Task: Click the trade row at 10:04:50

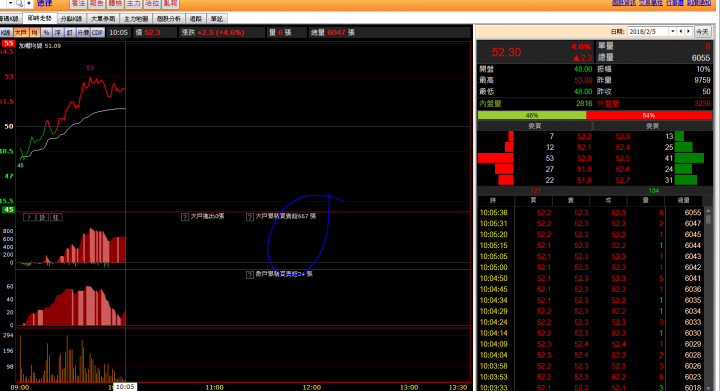Action: tap(590, 279)
